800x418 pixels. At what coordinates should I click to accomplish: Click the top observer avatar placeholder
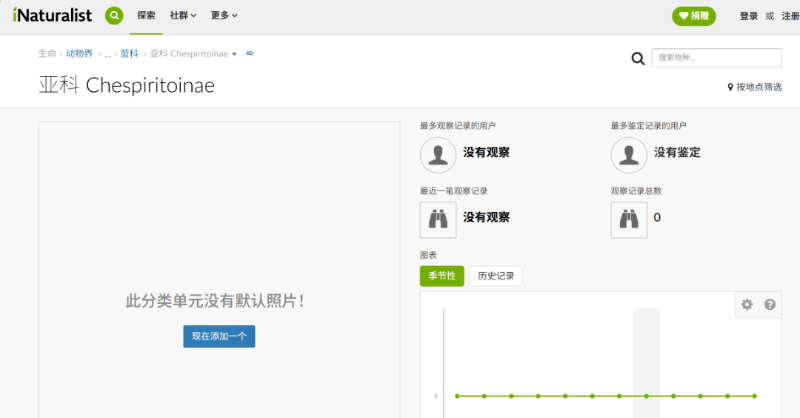(438, 155)
